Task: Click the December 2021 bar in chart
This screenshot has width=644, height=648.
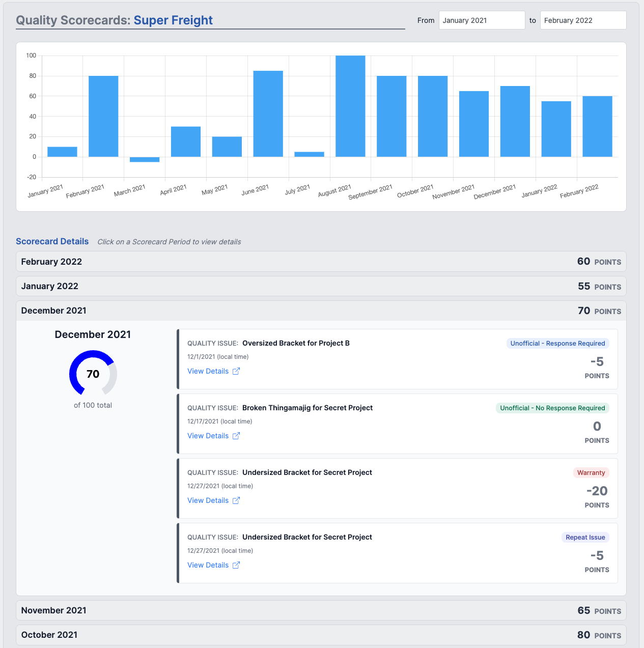Action: [515, 121]
